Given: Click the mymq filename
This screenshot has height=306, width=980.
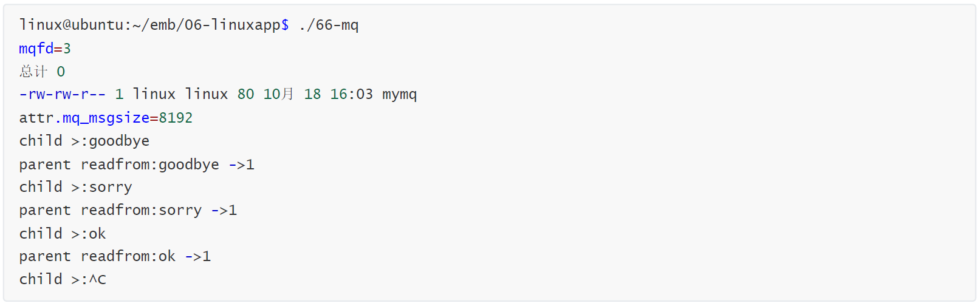Looking at the screenshot, I should click(x=399, y=95).
